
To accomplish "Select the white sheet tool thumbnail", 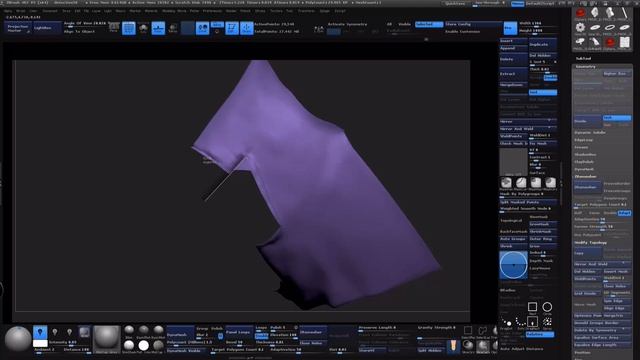I will [624, 42].
